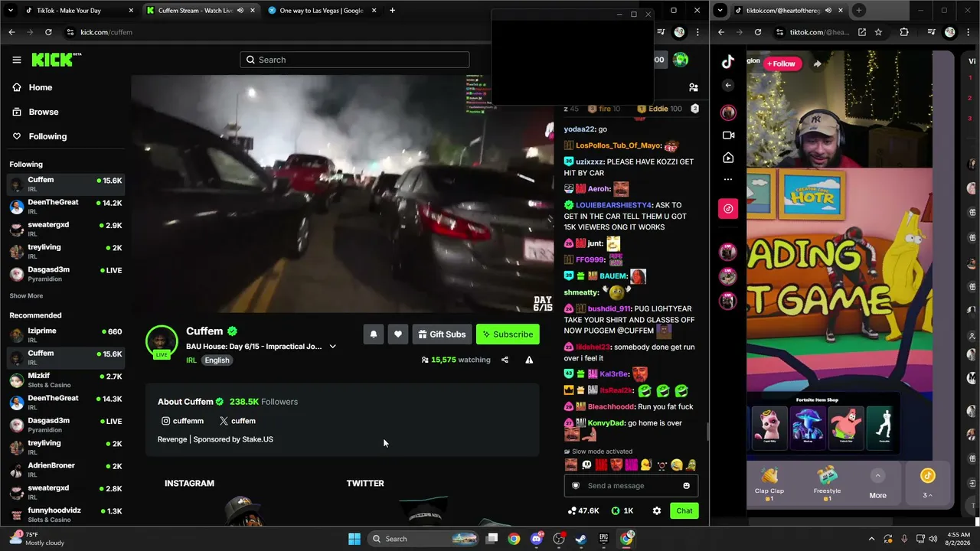Open sweatergxd channel in Following list

(x=64, y=229)
